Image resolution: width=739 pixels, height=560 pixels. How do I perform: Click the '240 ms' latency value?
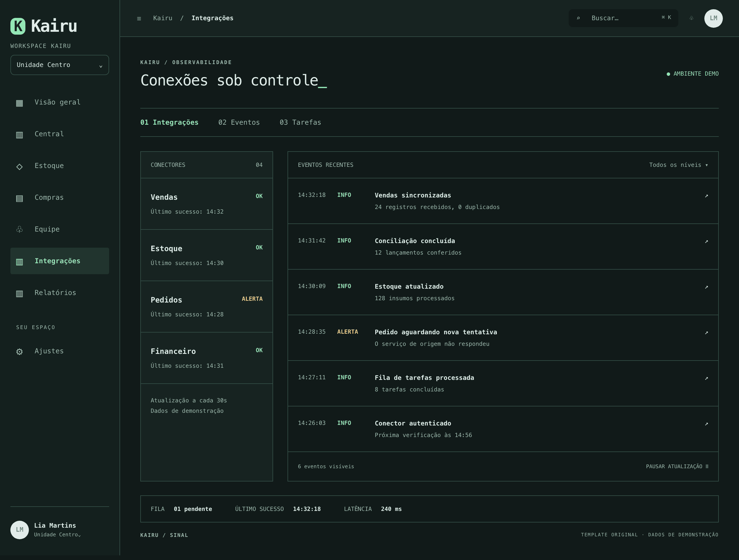(391, 509)
